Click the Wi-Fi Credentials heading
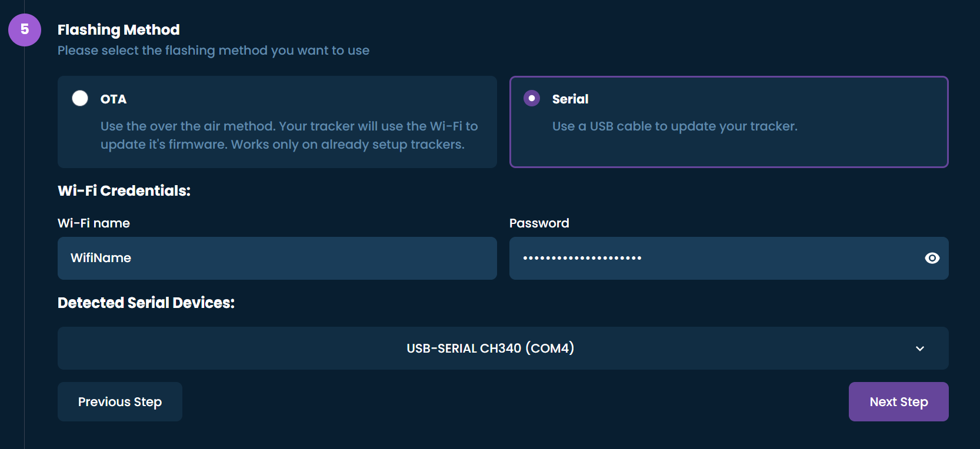 124,190
